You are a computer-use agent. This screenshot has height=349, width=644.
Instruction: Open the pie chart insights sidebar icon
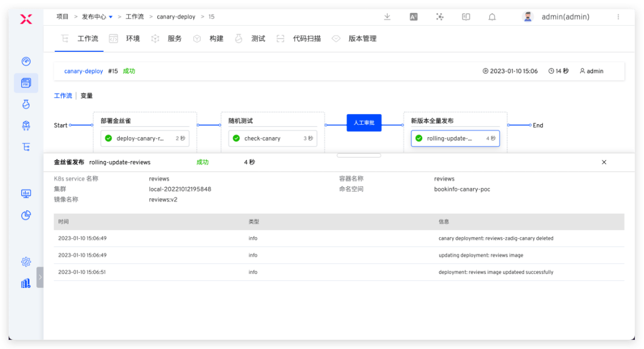click(x=26, y=215)
